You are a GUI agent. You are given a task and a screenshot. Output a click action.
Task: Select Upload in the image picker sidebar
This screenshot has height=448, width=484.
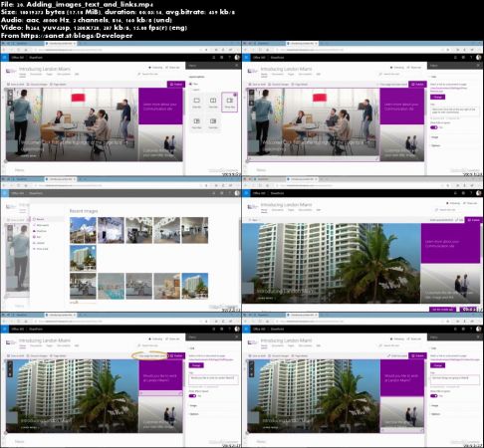tap(40, 243)
